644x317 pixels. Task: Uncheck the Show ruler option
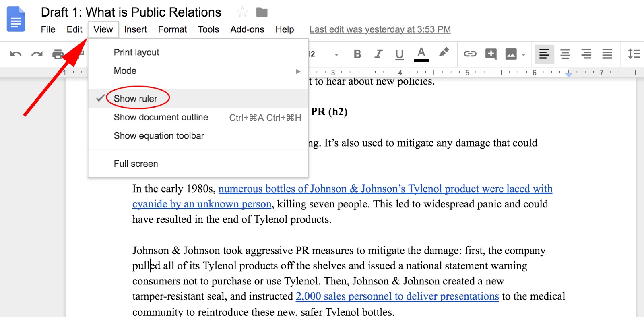point(136,99)
